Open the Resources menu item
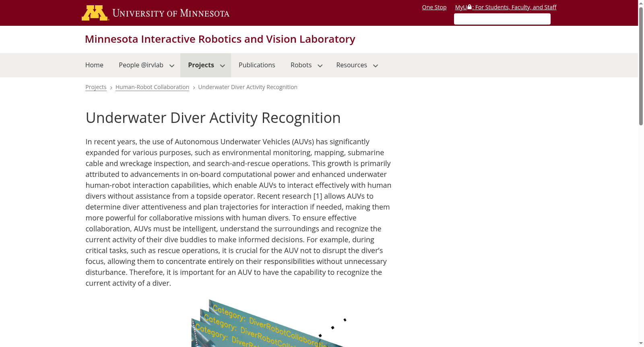The width and height of the screenshot is (644, 347). tap(352, 65)
